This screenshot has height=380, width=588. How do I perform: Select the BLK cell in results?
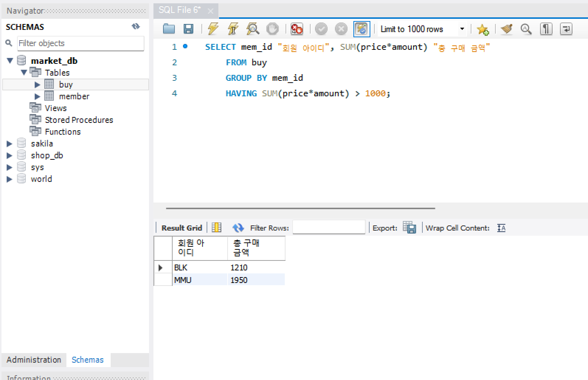pos(200,267)
